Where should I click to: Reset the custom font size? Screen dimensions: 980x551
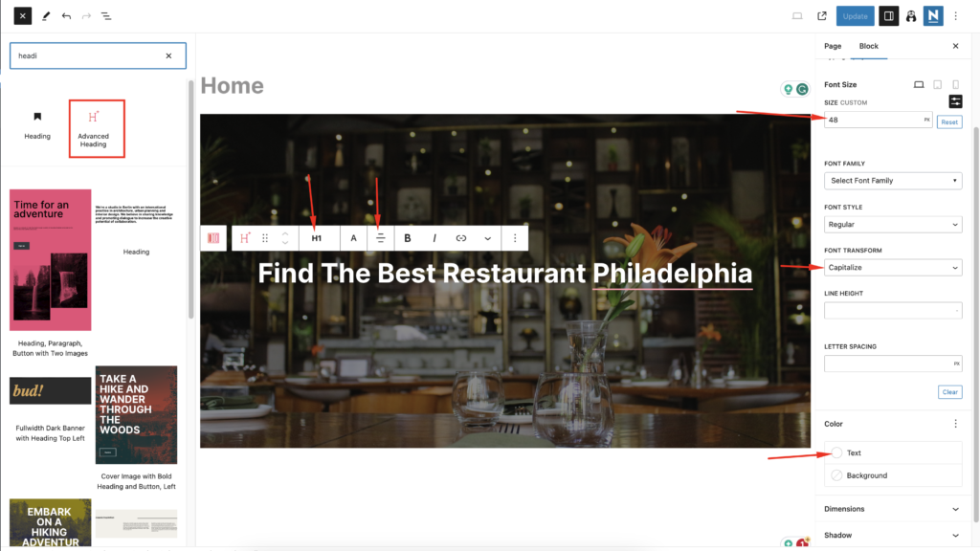tap(949, 121)
